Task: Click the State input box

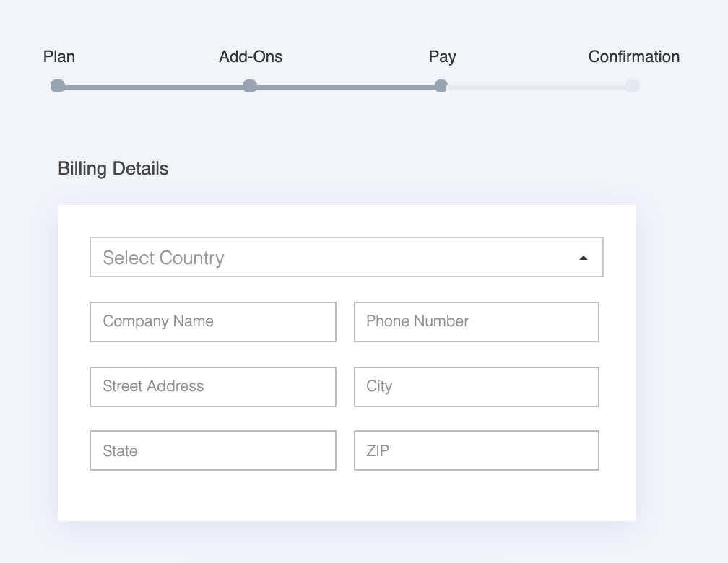Action: 213,451
